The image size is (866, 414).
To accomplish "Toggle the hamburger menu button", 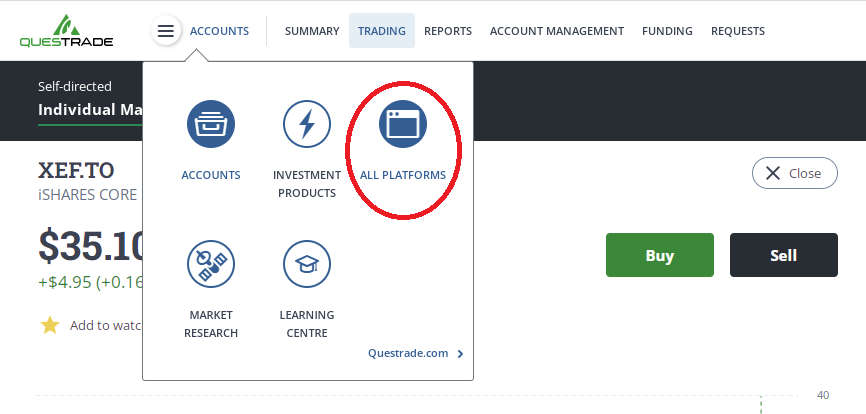I will [166, 31].
